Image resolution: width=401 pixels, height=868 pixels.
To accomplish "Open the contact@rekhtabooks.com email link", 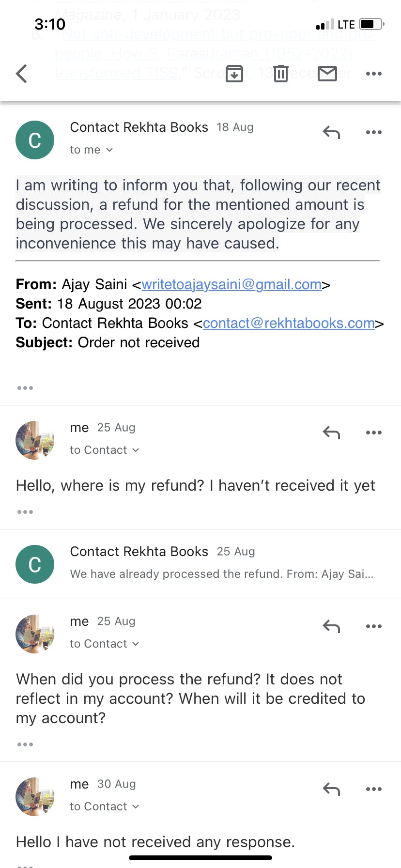I will 289,323.
